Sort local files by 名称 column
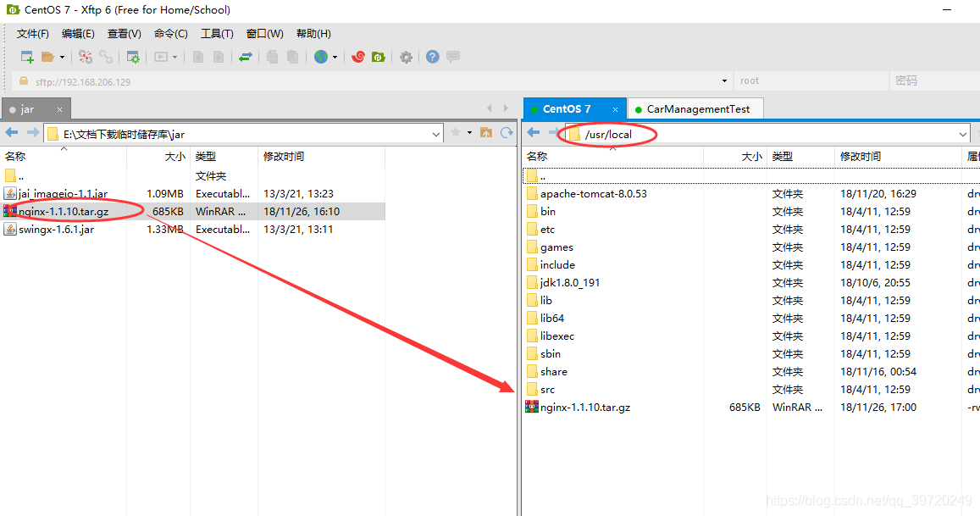Viewport: 980px width, 516px height. pyautogui.click(x=64, y=157)
